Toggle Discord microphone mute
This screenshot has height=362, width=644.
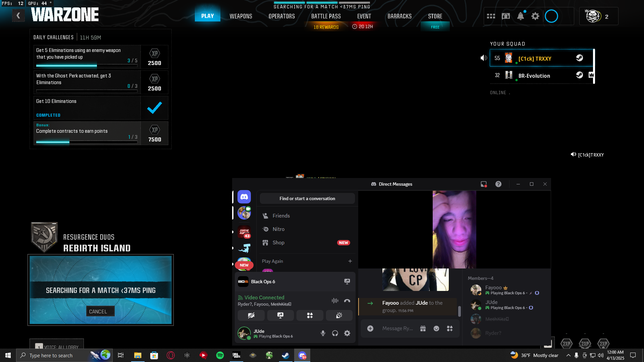pos(323,333)
